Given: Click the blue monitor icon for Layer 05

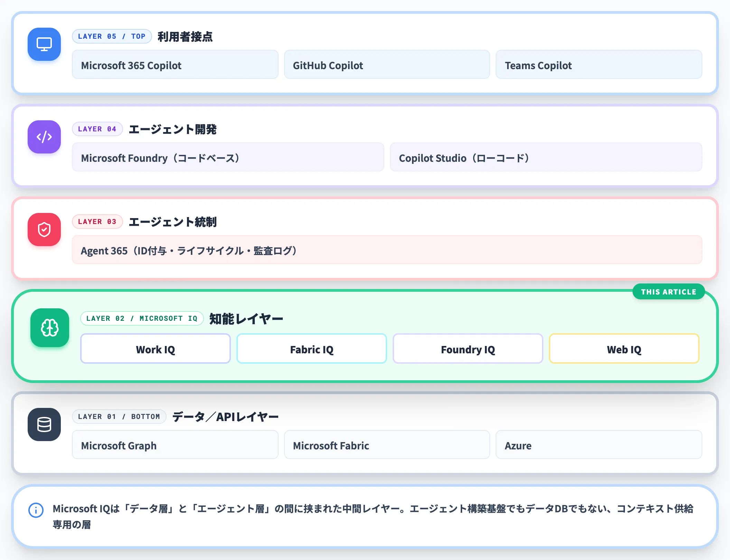Looking at the screenshot, I should (x=44, y=44).
